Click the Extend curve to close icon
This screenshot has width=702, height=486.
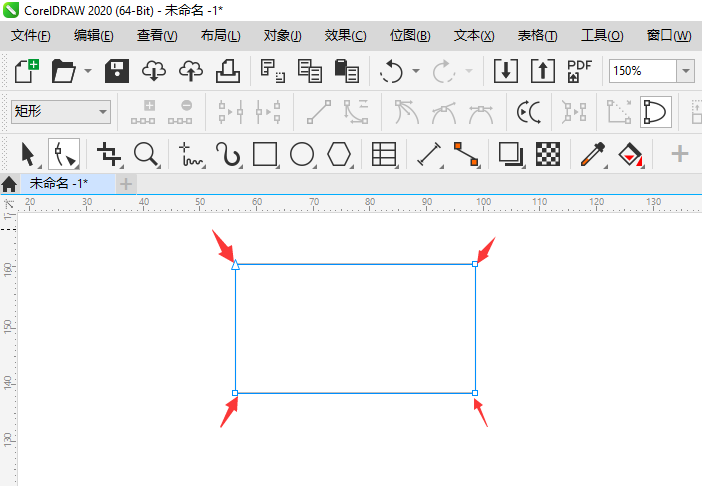pos(619,112)
